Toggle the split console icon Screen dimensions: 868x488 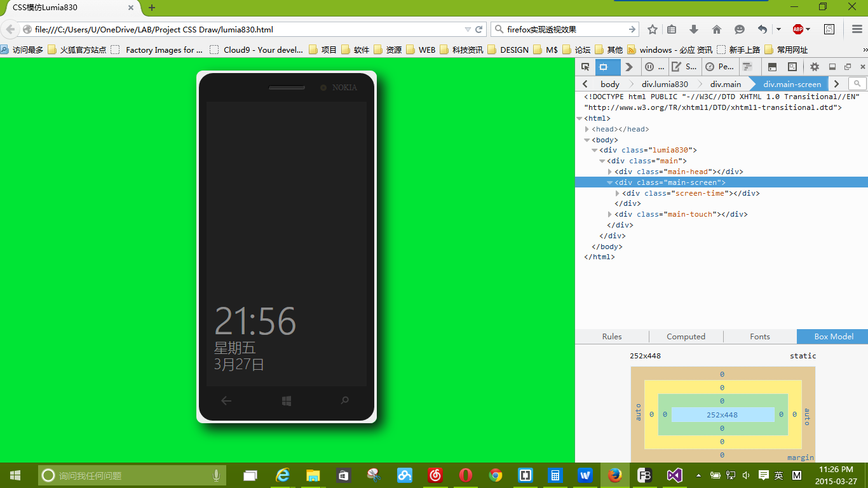773,67
